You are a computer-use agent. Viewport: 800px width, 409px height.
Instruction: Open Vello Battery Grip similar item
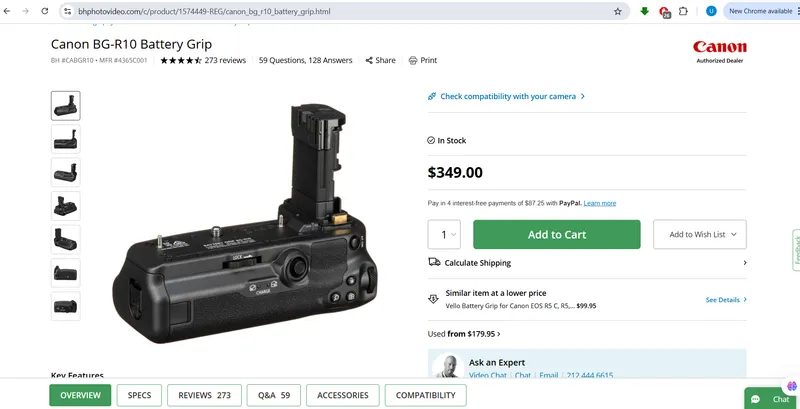coord(520,306)
